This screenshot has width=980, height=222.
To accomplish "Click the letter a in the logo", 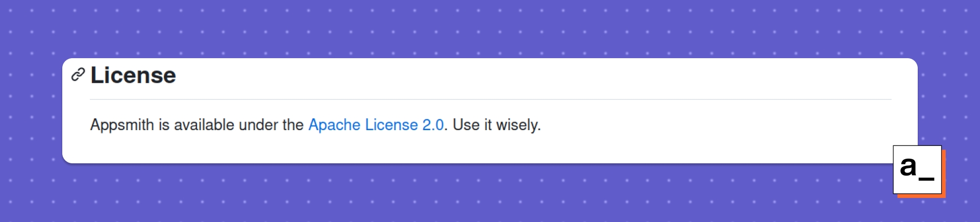I will pos(908,166).
